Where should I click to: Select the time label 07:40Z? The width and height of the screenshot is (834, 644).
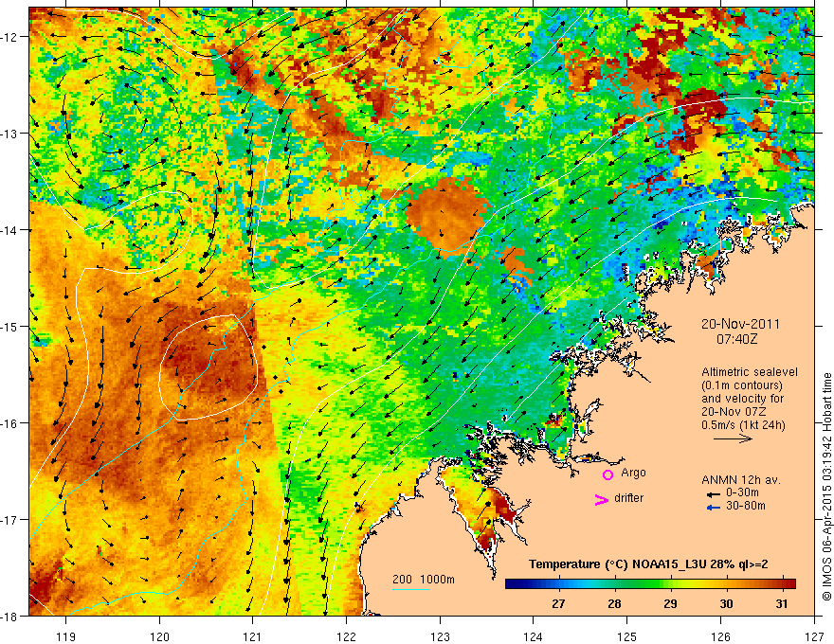(x=736, y=338)
